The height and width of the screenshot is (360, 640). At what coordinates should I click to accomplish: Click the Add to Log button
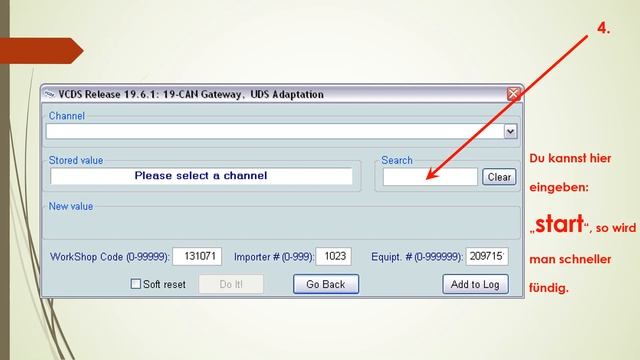(476, 284)
